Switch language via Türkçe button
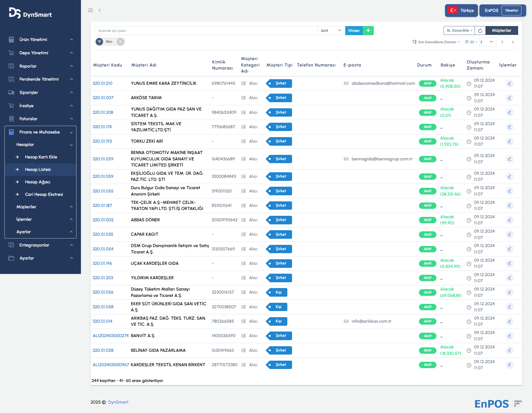532x413 pixels. tap(461, 11)
